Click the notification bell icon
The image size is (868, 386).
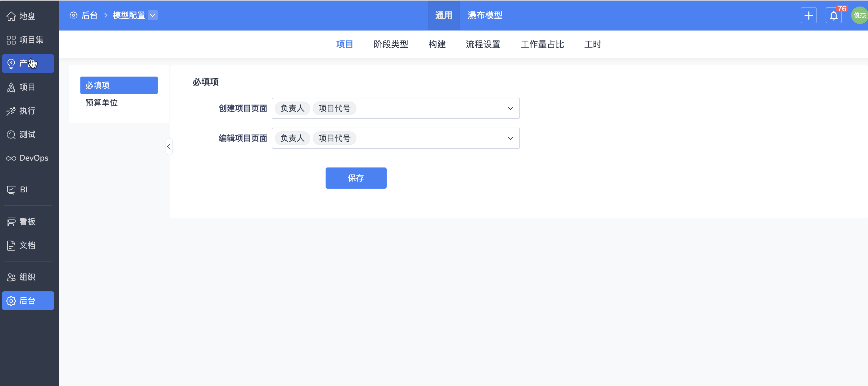coord(833,16)
